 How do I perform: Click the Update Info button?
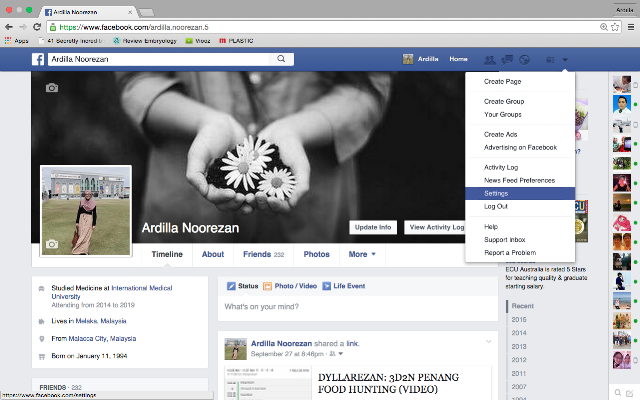[373, 227]
